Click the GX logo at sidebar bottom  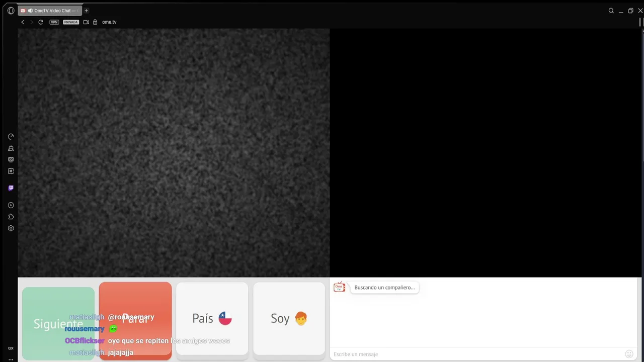(x=11, y=348)
